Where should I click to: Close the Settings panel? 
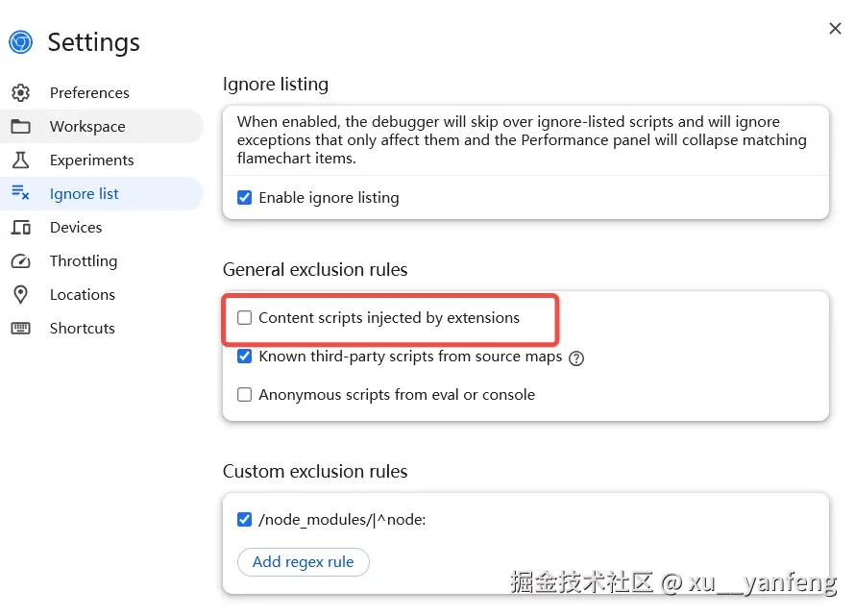pyautogui.click(x=835, y=29)
